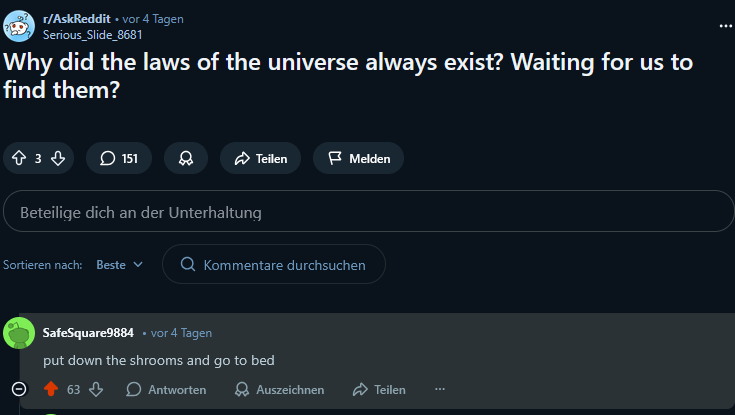The image size is (735, 415).
Task: Upvote the post about universe laws
Action: tap(19, 158)
